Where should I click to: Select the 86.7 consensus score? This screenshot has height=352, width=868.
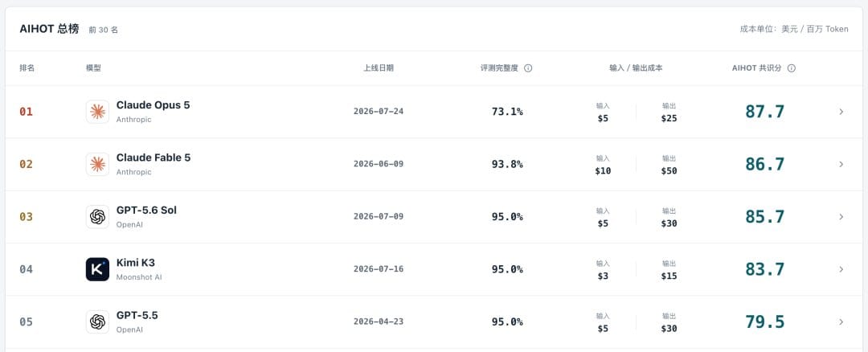click(764, 165)
